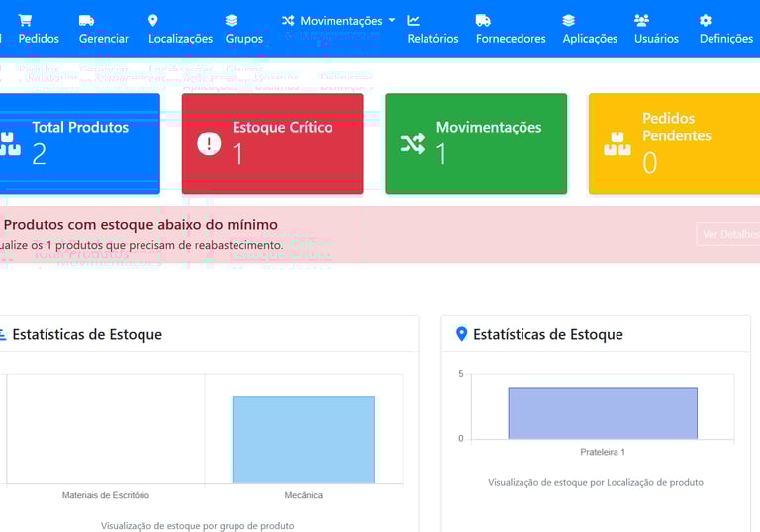This screenshot has width=760, height=532.
Task: Click the value 0 under Pedidos Pendentes
Action: coord(650,163)
